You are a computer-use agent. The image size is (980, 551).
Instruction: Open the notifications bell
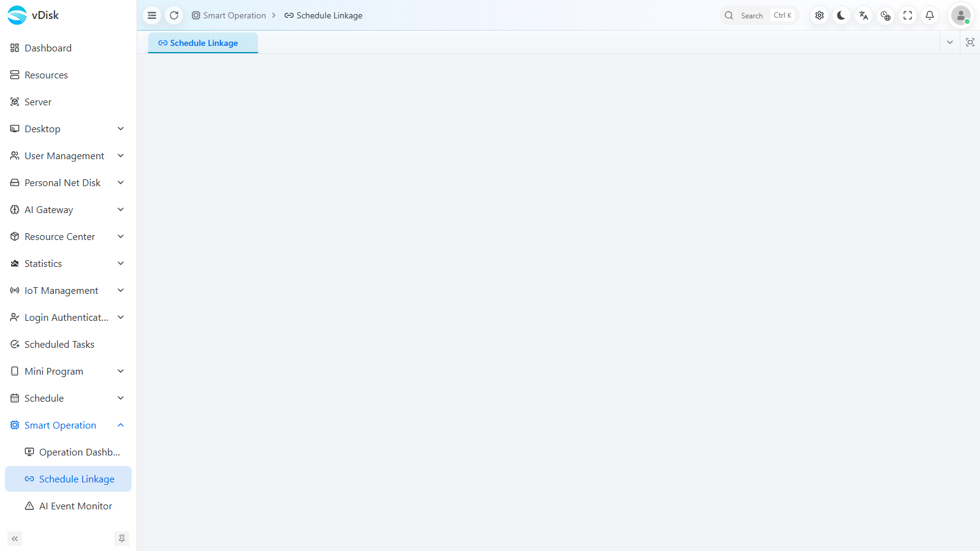[930, 15]
